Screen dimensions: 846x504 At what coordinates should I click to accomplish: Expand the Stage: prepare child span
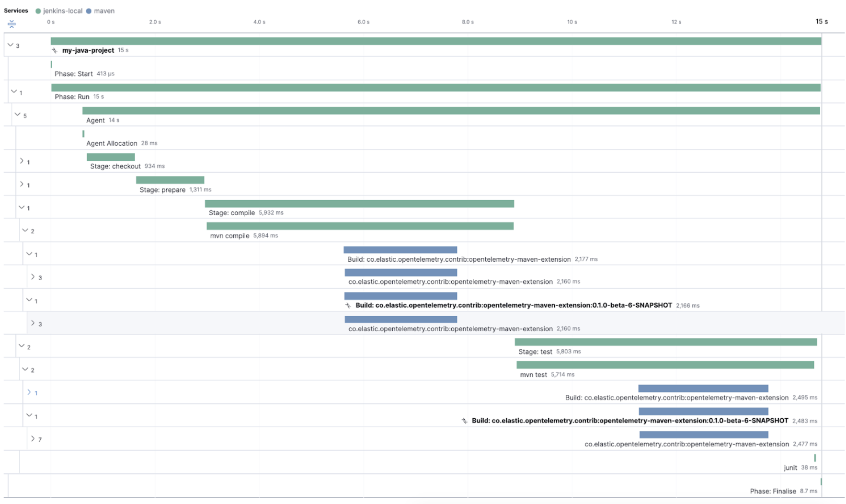tap(23, 183)
